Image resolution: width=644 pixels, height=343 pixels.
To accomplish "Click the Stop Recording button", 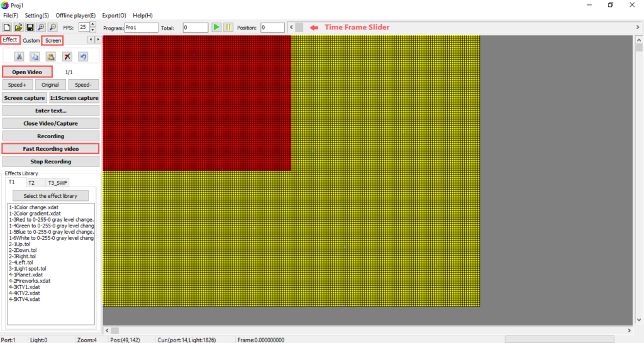I will pos(51,161).
